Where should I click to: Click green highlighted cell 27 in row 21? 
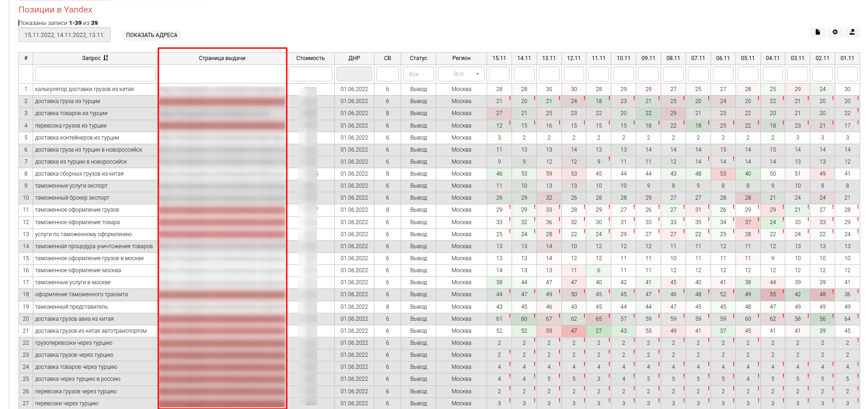click(598, 331)
